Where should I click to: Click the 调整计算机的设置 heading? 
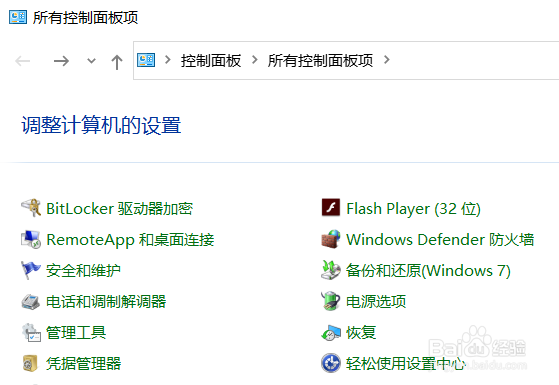(x=101, y=125)
